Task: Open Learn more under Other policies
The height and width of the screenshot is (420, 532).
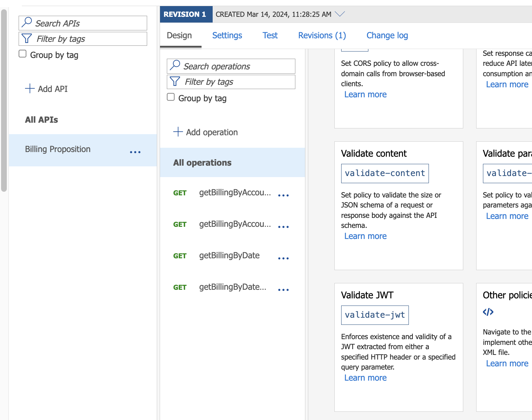Action: [507, 363]
